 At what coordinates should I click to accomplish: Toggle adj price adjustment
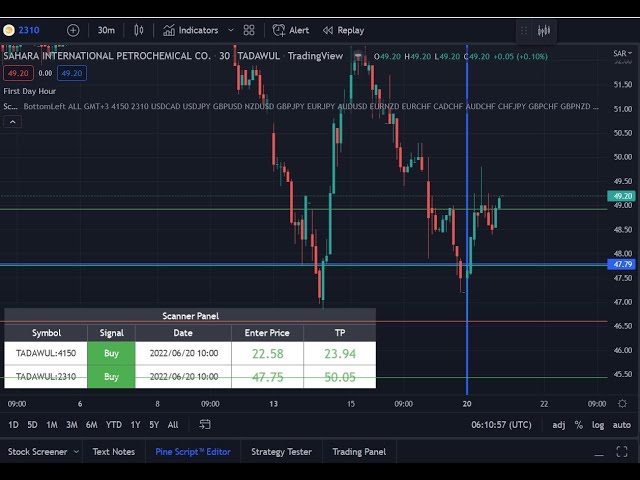pyautogui.click(x=559, y=425)
